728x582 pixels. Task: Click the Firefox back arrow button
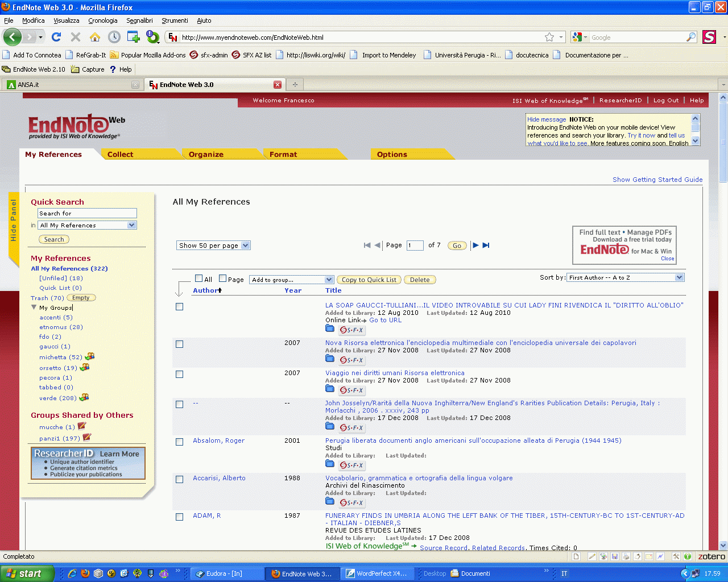[x=13, y=37]
